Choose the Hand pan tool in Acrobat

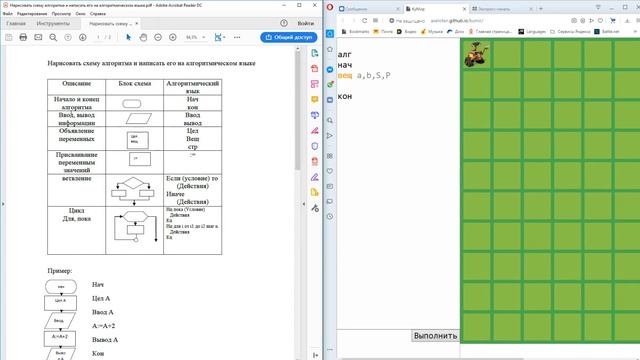click(143, 37)
